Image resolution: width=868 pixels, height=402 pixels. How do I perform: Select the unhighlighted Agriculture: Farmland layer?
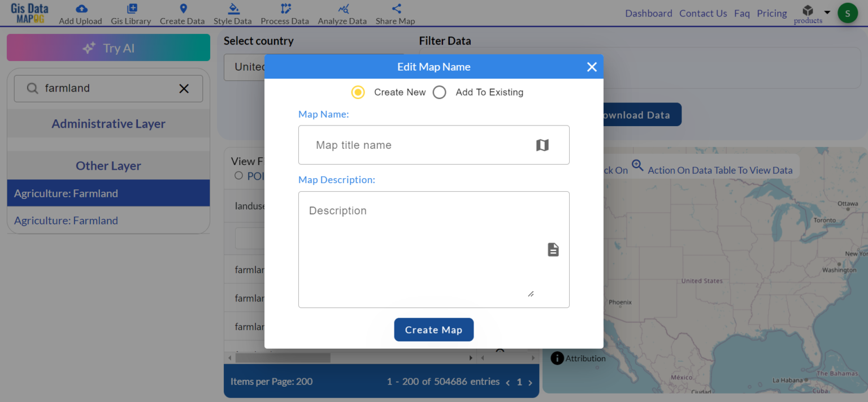click(108, 221)
